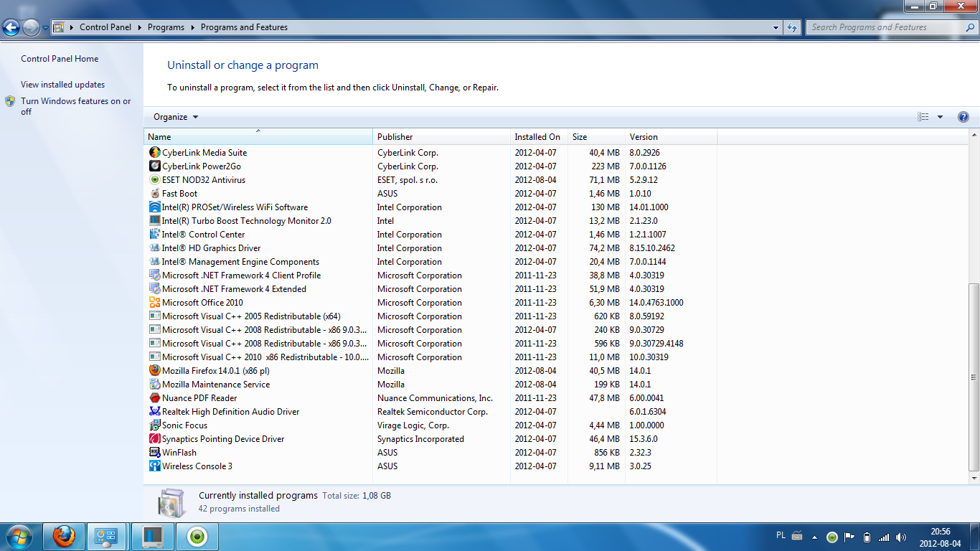Open the Help question mark button
980x551 pixels.
tap(963, 117)
